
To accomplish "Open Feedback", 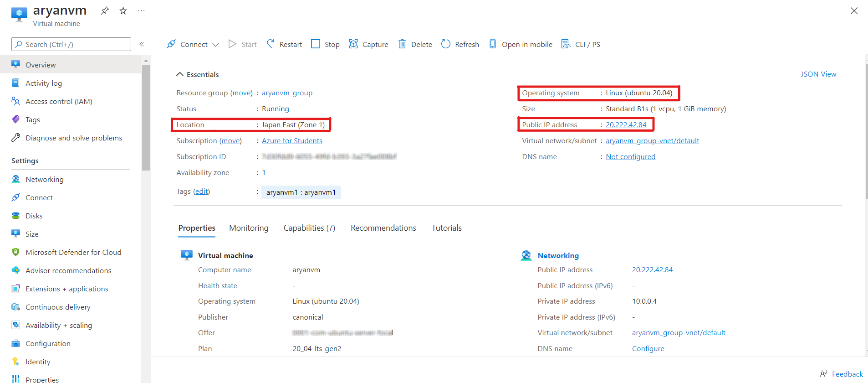I will tap(841, 374).
